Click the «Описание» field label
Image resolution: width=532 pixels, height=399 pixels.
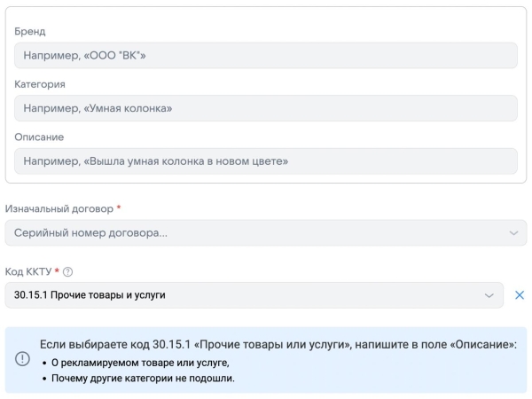tap(39, 137)
